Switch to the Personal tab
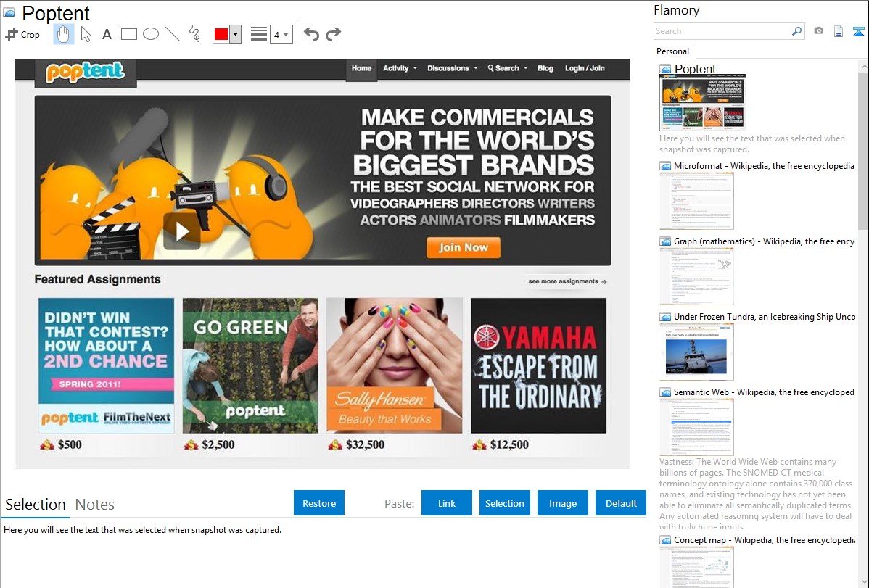Image resolution: width=869 pixels, height=588 pixels. pos(673,51)
